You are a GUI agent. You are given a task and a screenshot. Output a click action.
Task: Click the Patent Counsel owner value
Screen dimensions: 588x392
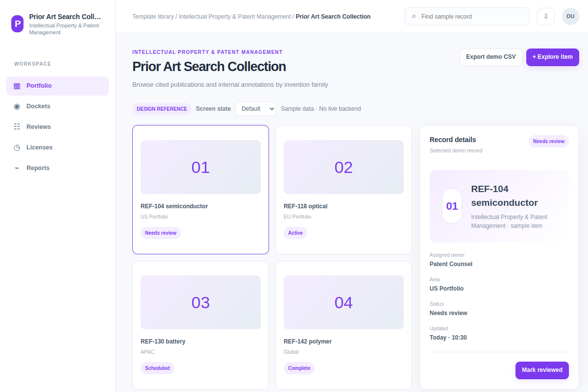(x=451, y=264)
